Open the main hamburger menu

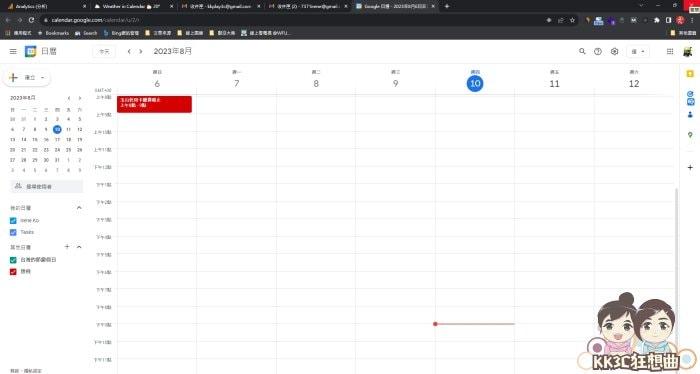[x=13, y=51]
